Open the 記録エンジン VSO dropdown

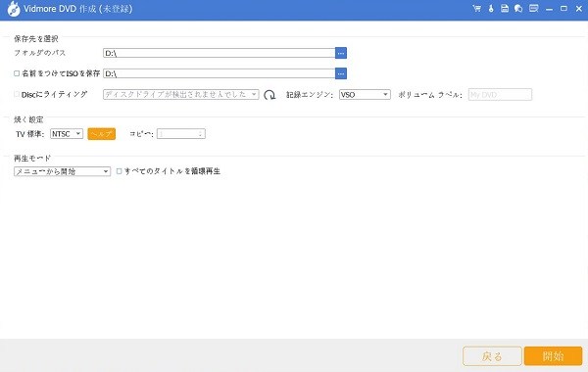pyautogui.click(x=365, y=95)
